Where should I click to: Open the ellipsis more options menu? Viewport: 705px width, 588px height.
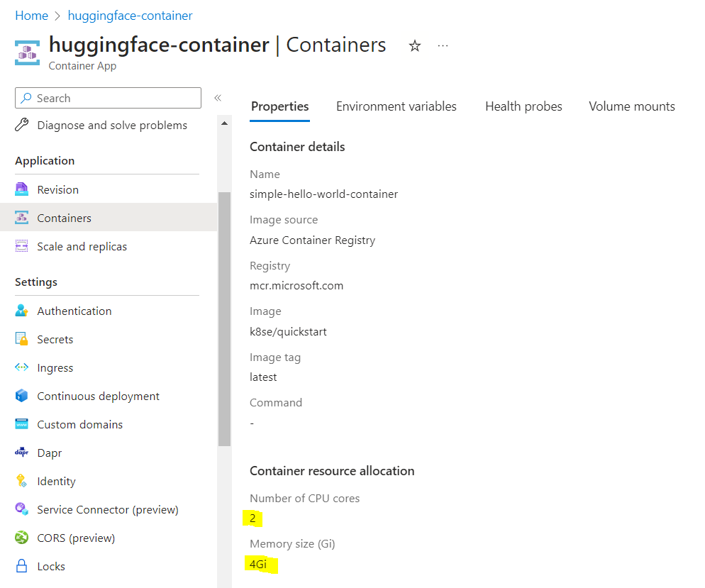pyautogui.click(x=443, y=45)
